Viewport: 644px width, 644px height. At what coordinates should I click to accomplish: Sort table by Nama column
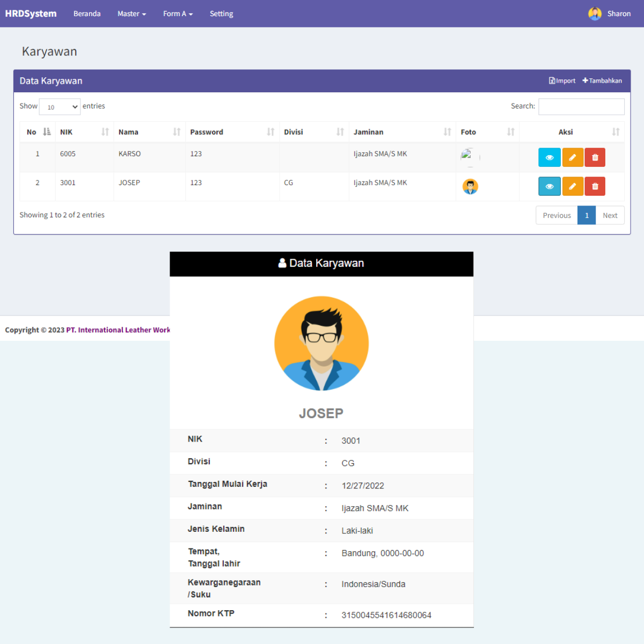pos(149,132)
